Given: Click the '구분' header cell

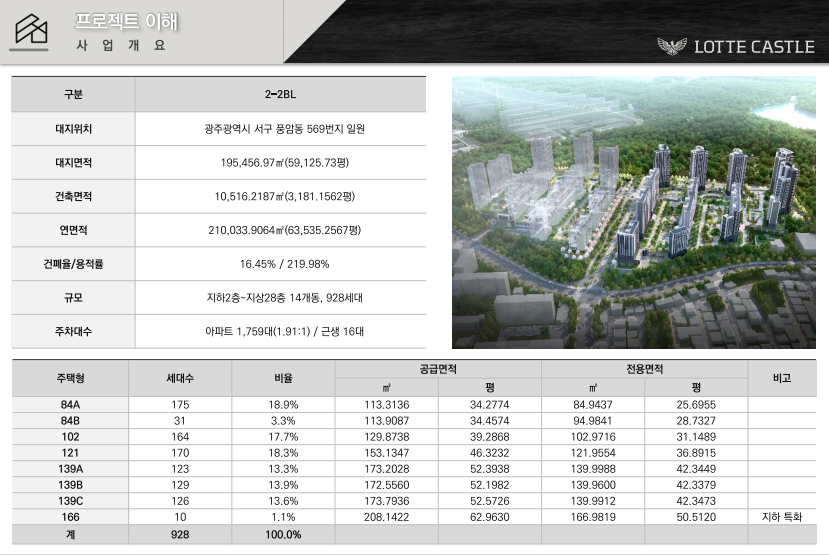Looking at the screenshot, I should [73, 94].
